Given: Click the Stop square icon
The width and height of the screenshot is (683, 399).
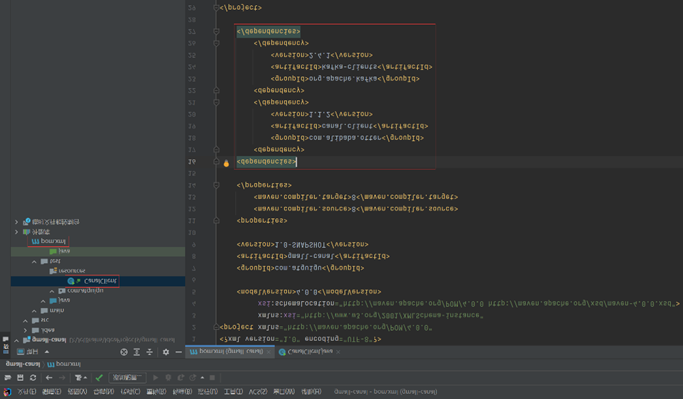Looking at the screenshot, I should 213,378.
